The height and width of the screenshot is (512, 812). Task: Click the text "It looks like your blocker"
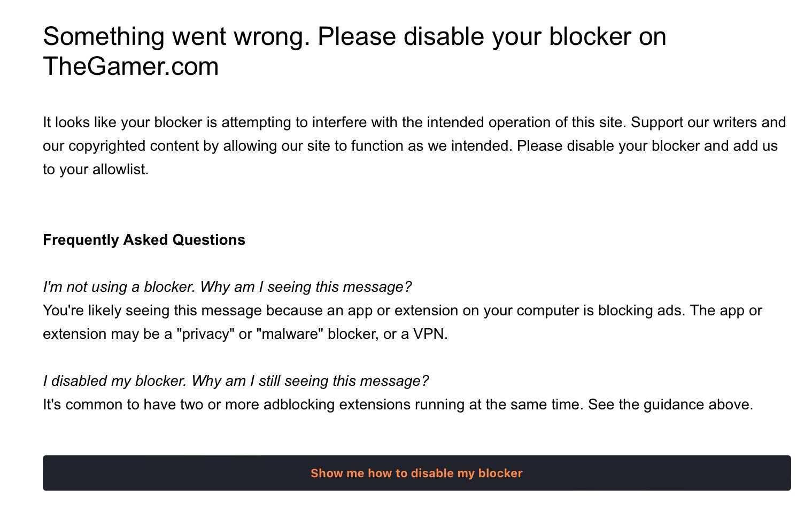pos(122,122)
